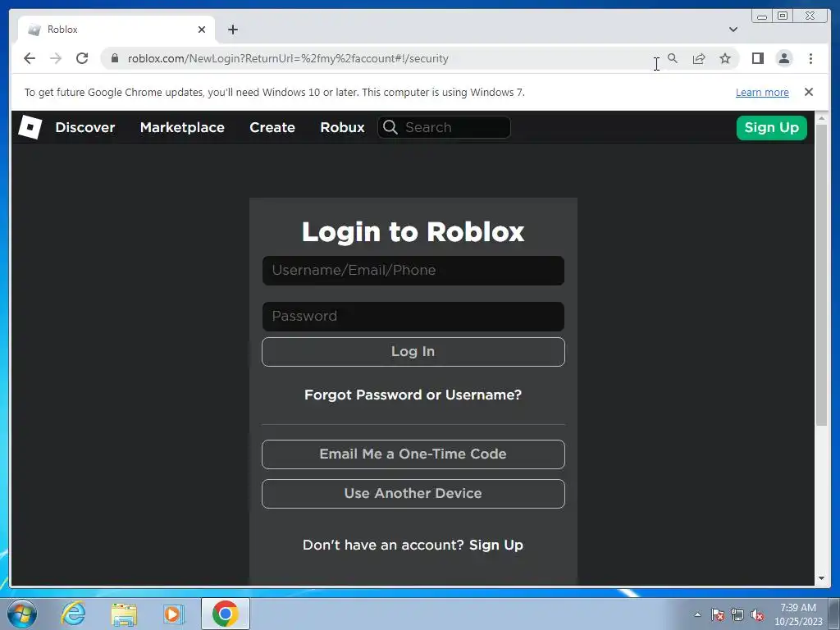Click the Log In button
The height and width of the screenshot is (630, 840).
[x=413, y=352]
